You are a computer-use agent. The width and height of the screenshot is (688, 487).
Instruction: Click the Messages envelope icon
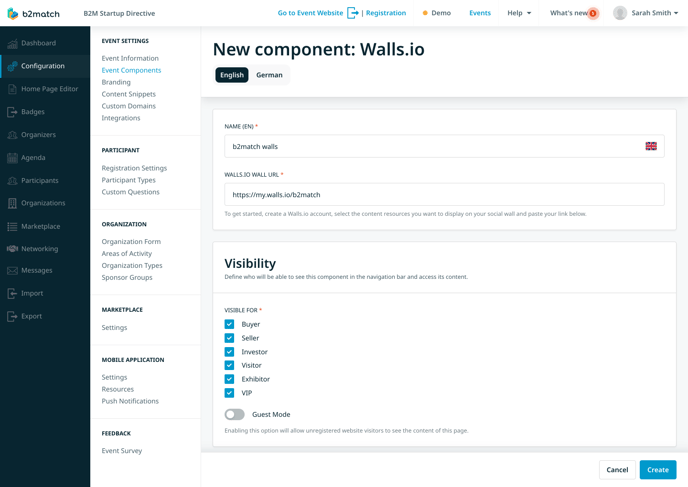[x=12, y=271]
